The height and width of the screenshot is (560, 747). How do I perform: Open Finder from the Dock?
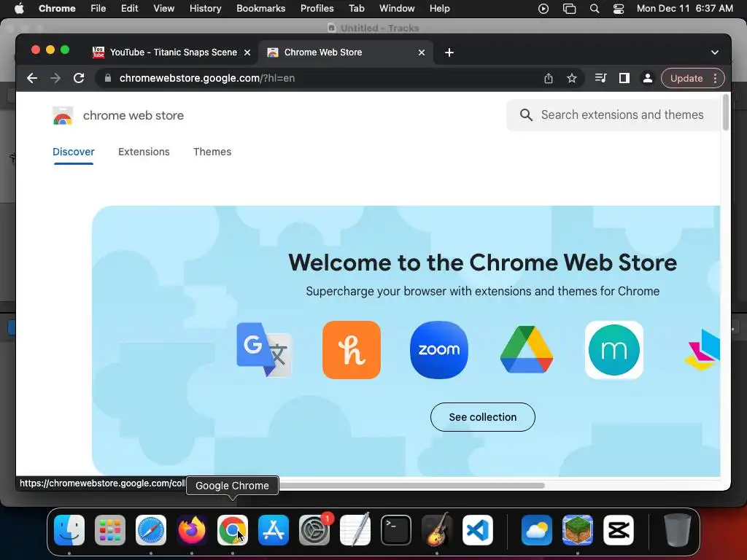point(69,530)
